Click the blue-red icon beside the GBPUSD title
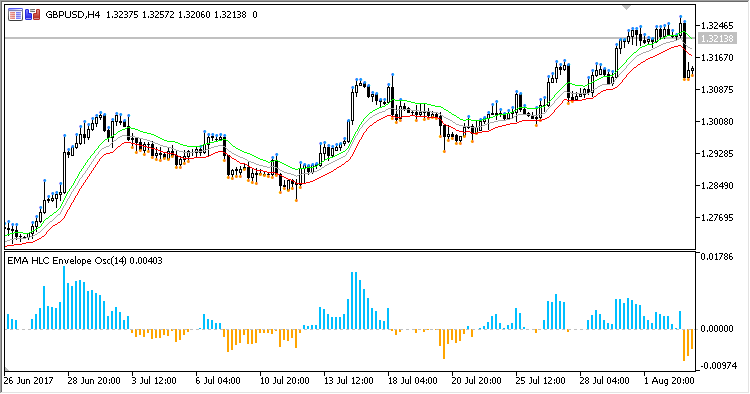This screenshot has height=394, width=750. [x=33, y=15]
